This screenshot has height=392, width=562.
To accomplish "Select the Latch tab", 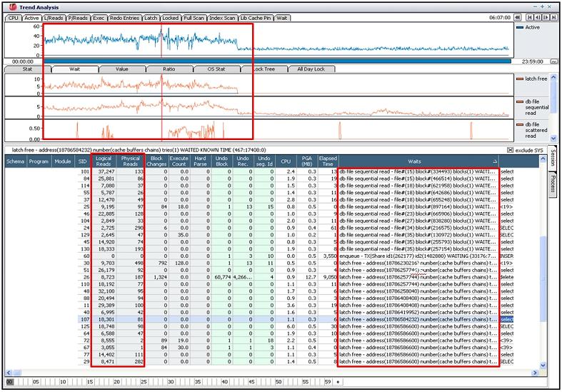I will [151, 18].
